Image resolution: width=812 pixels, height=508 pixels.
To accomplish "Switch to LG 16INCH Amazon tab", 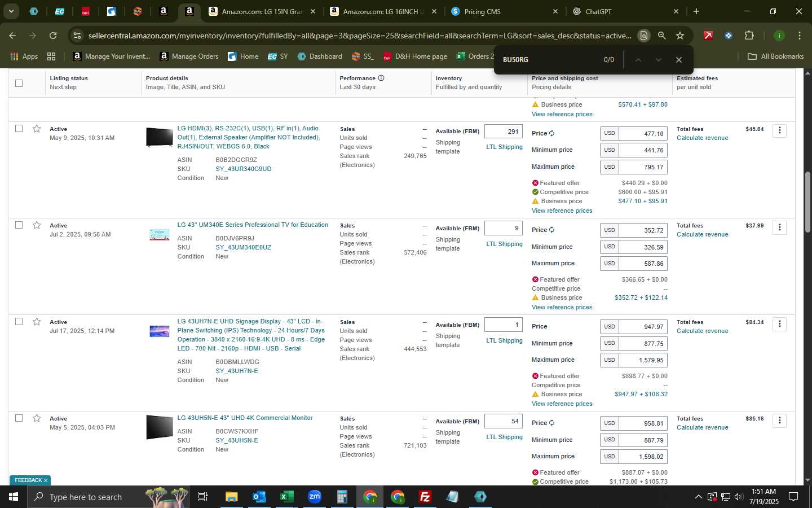I will click(x=383, y=11).
